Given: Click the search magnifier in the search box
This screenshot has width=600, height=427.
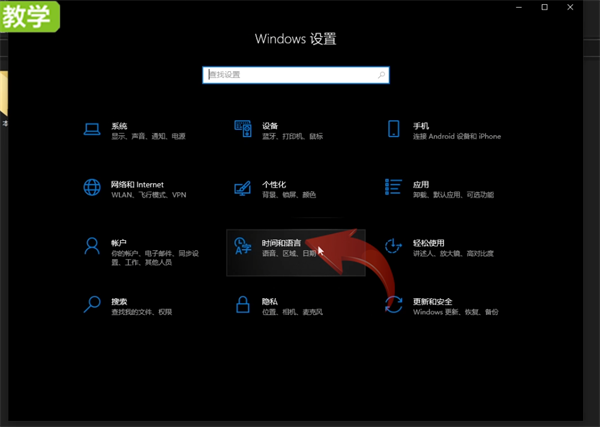Looking at the screenshot, I should pos(381,75).
